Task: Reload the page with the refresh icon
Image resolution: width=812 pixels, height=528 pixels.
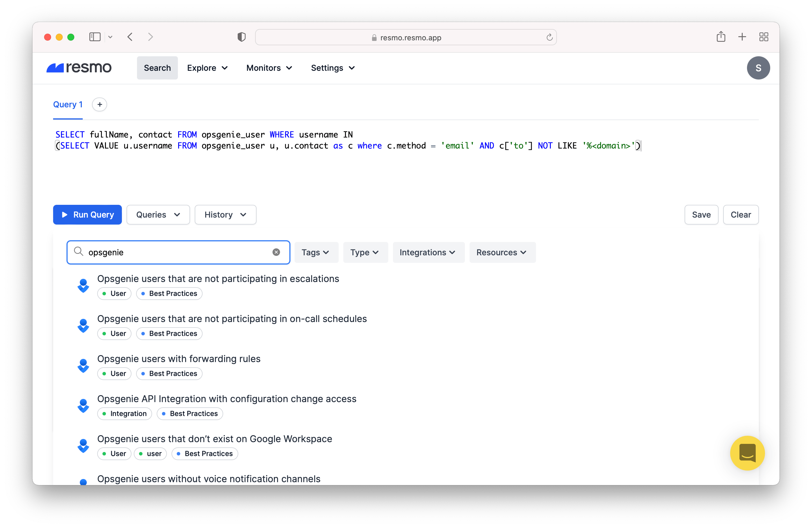Action: (x=549, y=37)
